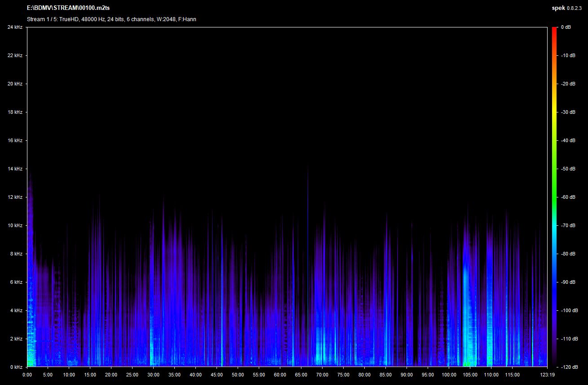The height and width of the screenshot is (385, 588).
Task: Click the red top of the dB color bar
Action: tap(555, 30)
